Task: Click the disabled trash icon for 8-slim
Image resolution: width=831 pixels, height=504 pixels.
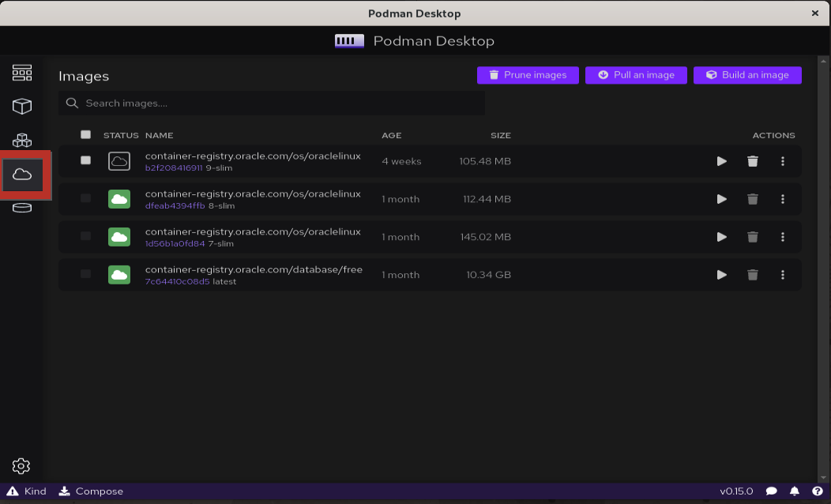Action: 753,199
